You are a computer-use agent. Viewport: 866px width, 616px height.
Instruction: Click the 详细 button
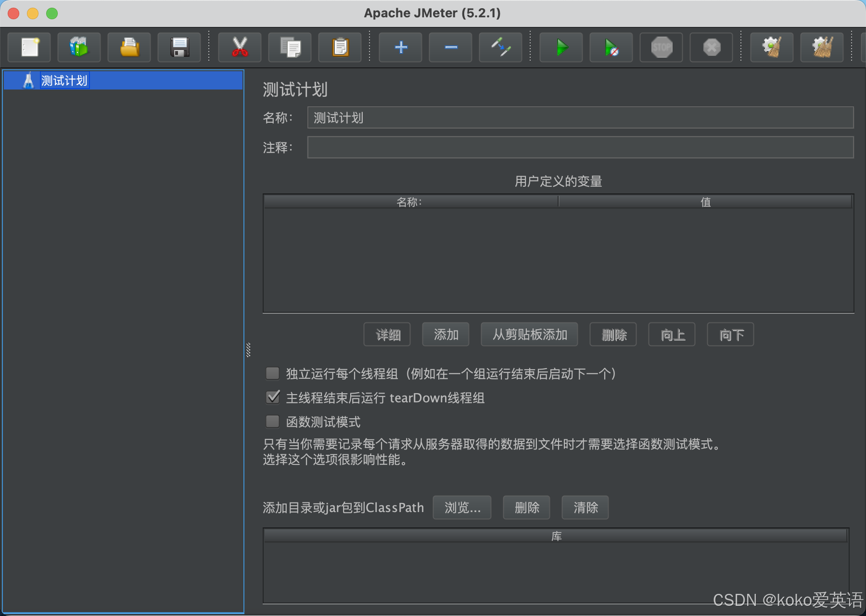pyautogui.click(x=387, y=334)
